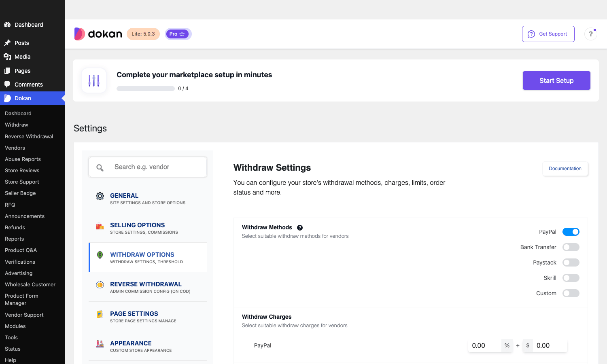Viewport: 607px width, 364px height.
Task: Select the APPEARANCE settings tab
Action: 148,346
